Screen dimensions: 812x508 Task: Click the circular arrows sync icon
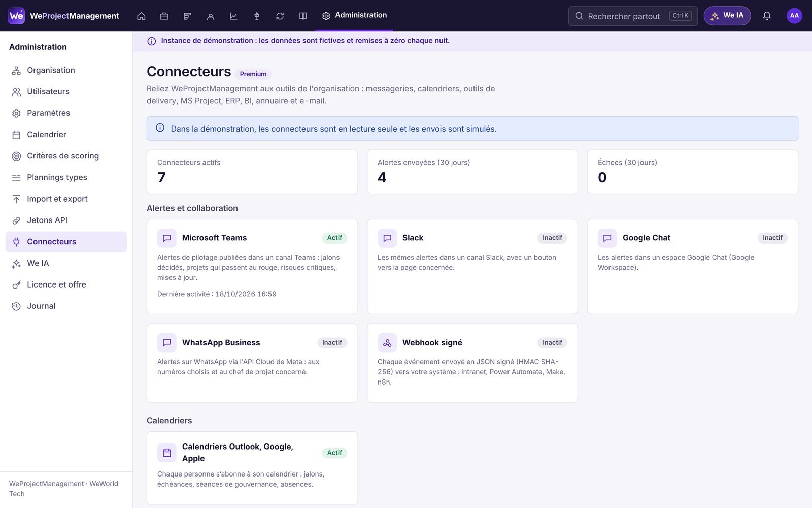coord(280,16)
